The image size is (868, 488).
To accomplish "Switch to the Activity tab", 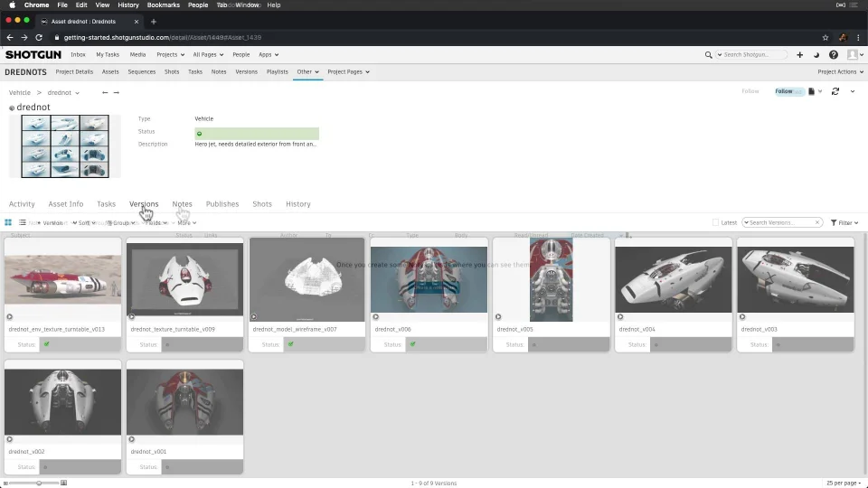I will click(x=22, y=204).
